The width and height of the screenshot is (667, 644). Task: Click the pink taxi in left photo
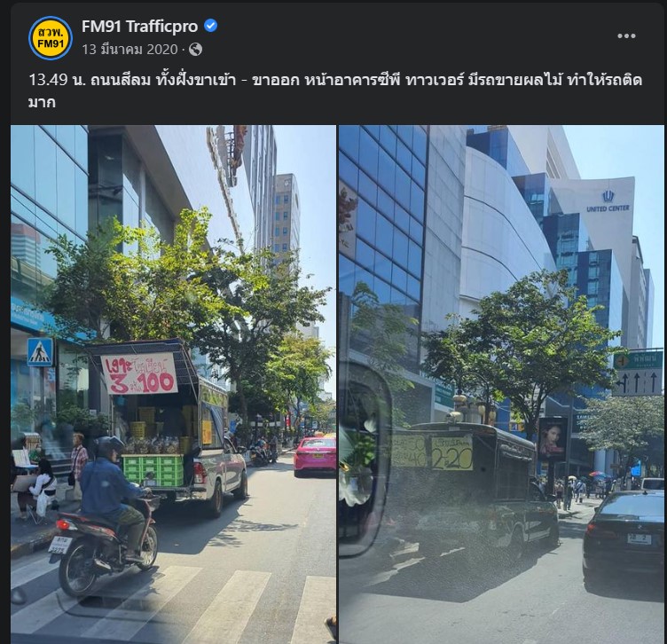click(x=315, y=456)
